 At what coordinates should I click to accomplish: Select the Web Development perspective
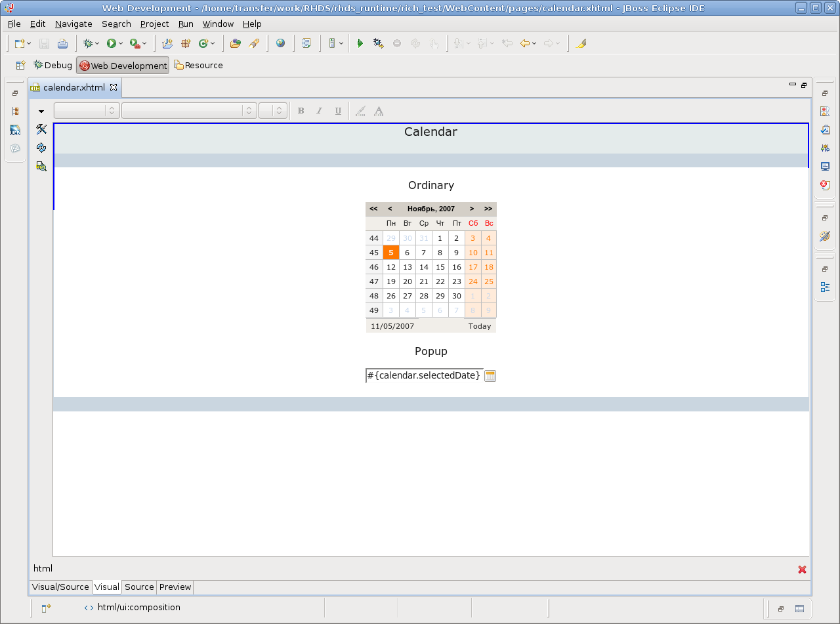123,66
